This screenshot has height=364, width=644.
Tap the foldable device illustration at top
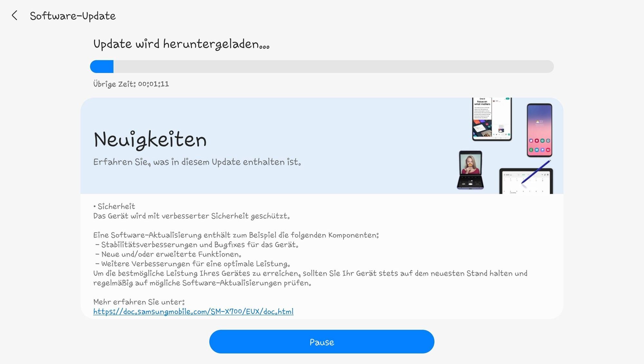[492, 119]
